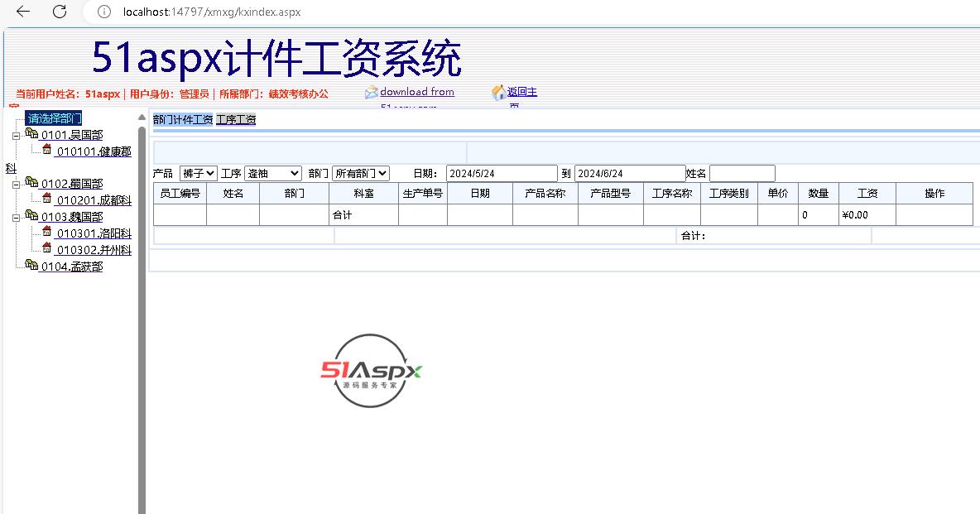Collapse the 0103.魏国部 tree node
Image resolution: width=980 pixels, height=514 pixels.
(17, 218)
